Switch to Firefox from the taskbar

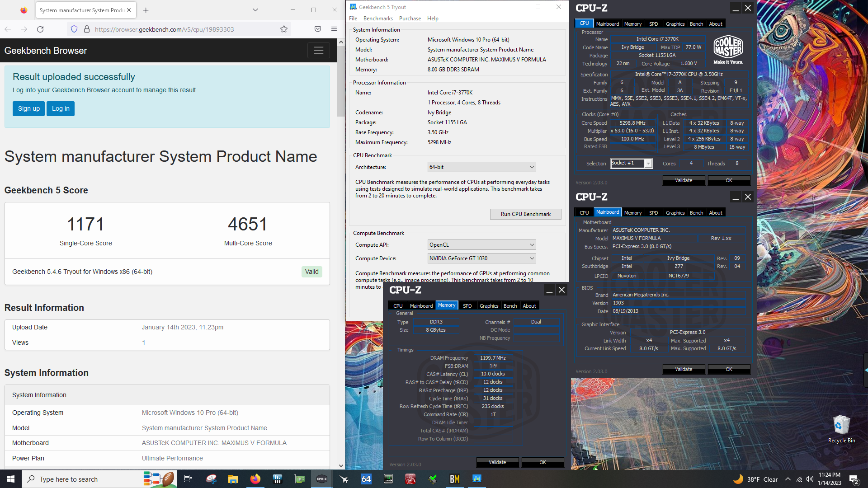255,479
